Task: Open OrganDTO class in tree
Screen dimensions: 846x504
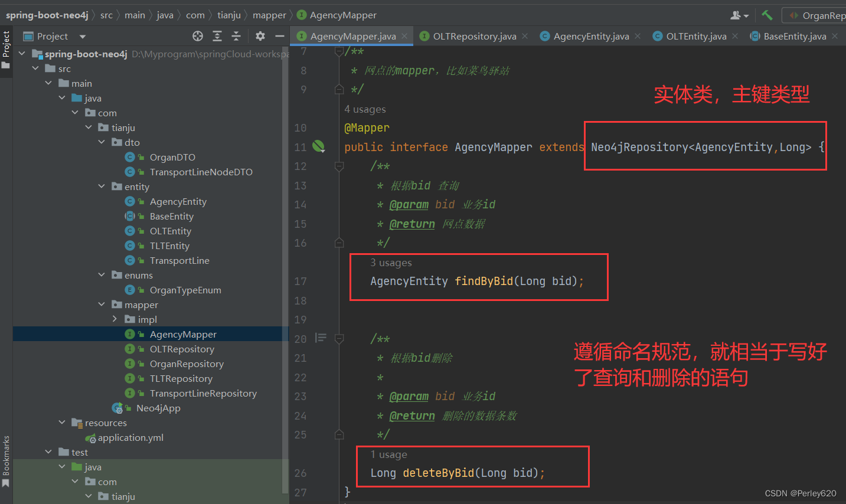Action: tap(172, 157)
